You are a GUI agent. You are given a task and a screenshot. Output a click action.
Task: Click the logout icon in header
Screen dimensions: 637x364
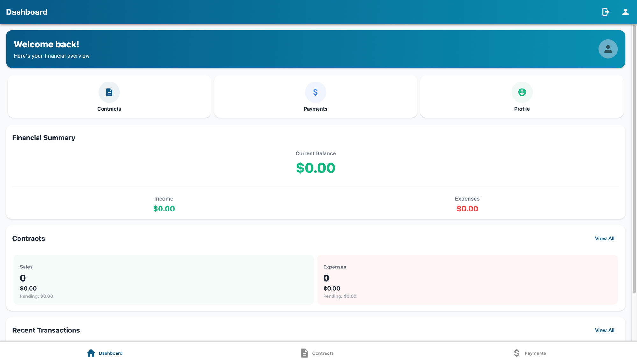click(x=605, y=12)
